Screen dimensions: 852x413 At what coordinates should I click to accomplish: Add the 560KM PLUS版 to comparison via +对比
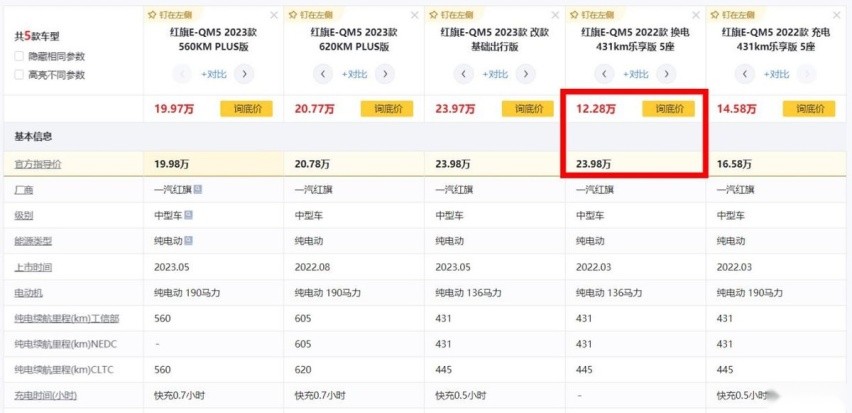(213, 74)
